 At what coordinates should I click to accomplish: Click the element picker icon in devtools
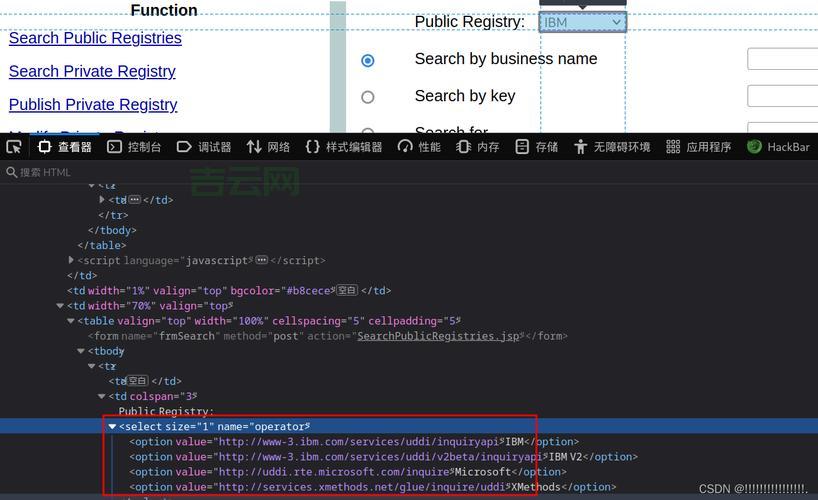(14, 147)
